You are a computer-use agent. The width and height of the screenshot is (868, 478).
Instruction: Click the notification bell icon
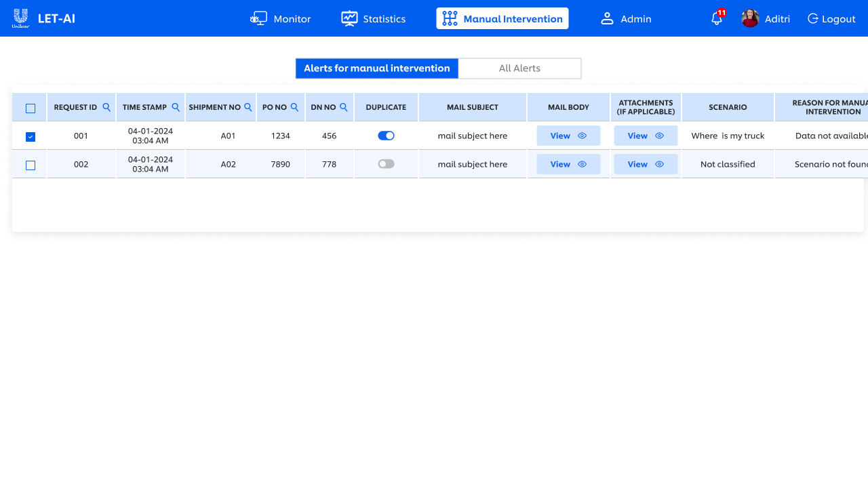point(716,19)
